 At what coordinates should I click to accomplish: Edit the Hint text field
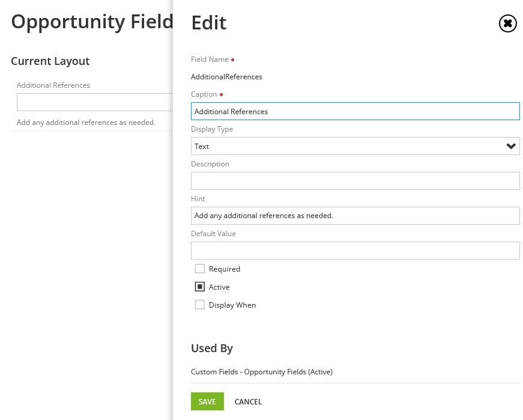355,216
